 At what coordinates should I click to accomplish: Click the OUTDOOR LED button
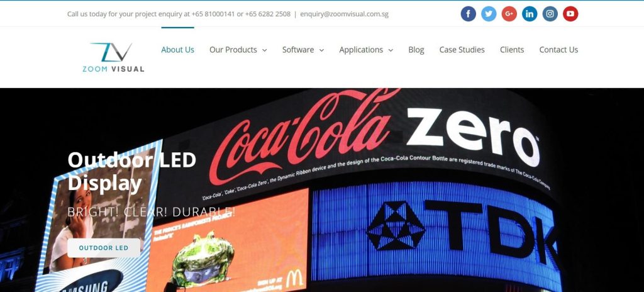104,248
